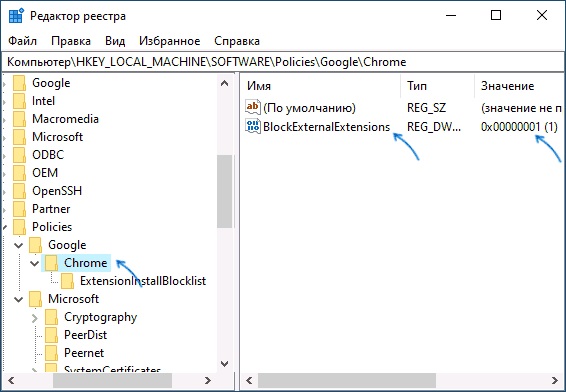566x392 pixels.
Task: Select the Policies folder icon
Action: (19, 227)
